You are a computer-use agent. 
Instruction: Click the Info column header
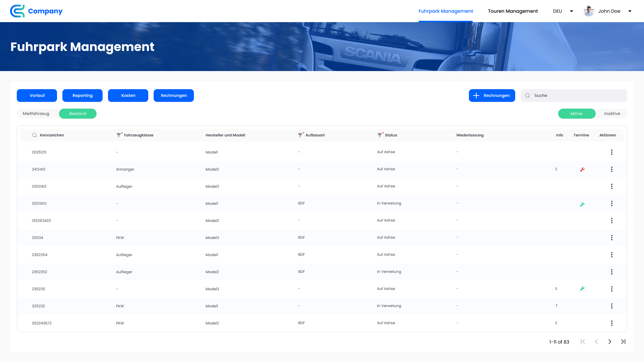click(559, 135)
